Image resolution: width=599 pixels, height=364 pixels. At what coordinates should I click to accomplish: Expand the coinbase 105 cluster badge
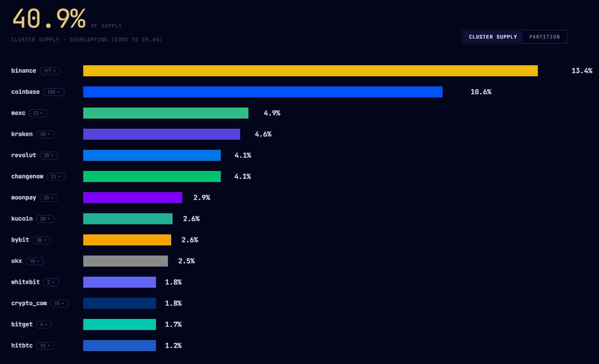[53, 92]
